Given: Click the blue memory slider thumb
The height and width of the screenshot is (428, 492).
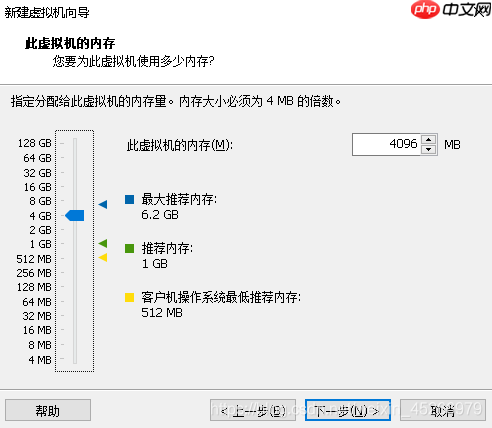Looking at the screenshot, I should pyautogui.click(x=74, y=215).
